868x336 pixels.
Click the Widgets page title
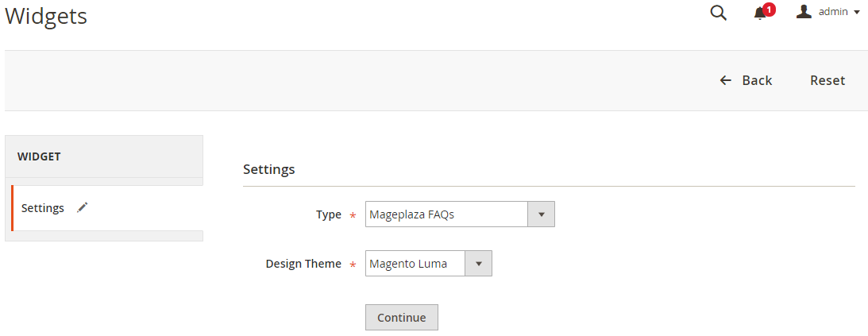[x=46, y=16]
